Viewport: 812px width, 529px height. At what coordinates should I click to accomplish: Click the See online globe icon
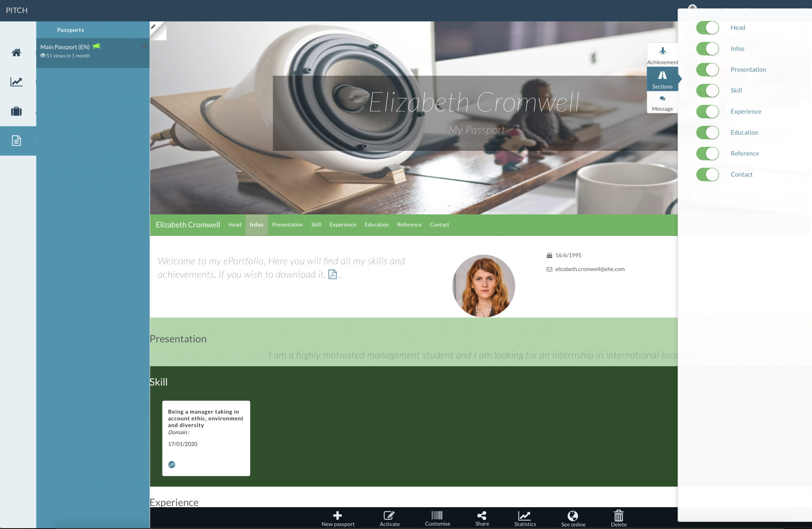(x=573, y=515)
